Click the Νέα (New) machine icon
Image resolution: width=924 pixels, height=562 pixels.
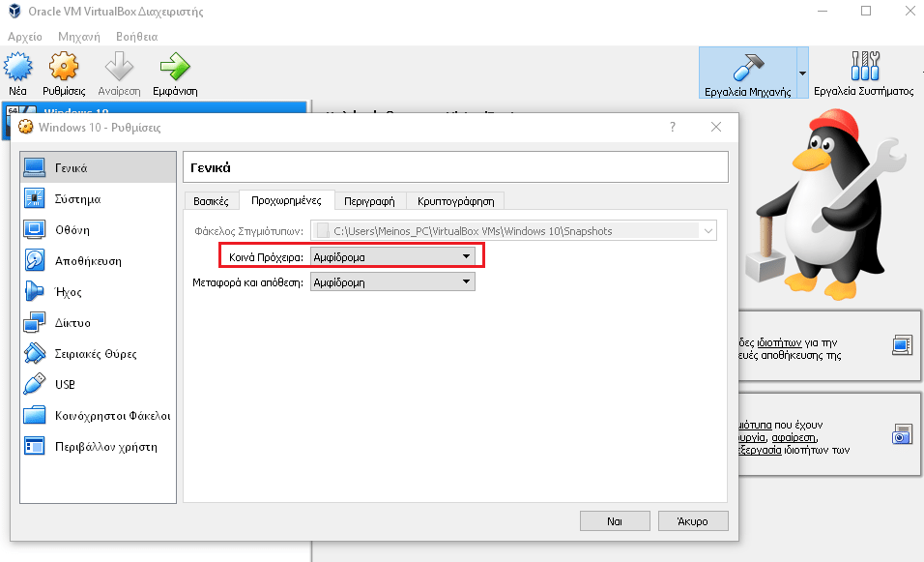17,66
